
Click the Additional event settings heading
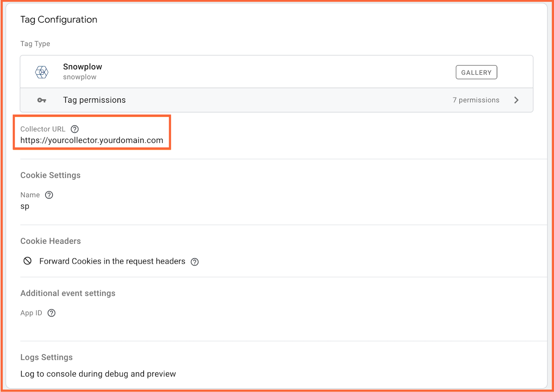coord(68,293)
